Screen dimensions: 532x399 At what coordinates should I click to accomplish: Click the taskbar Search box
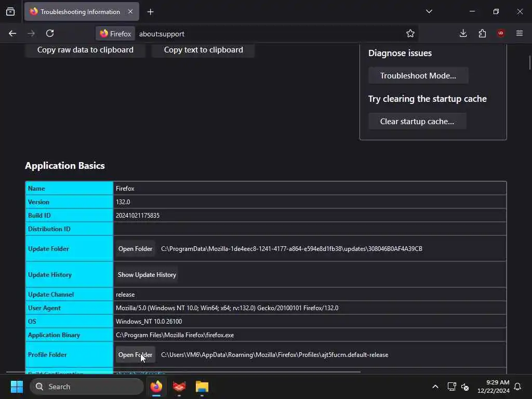[x=87, y=387]
